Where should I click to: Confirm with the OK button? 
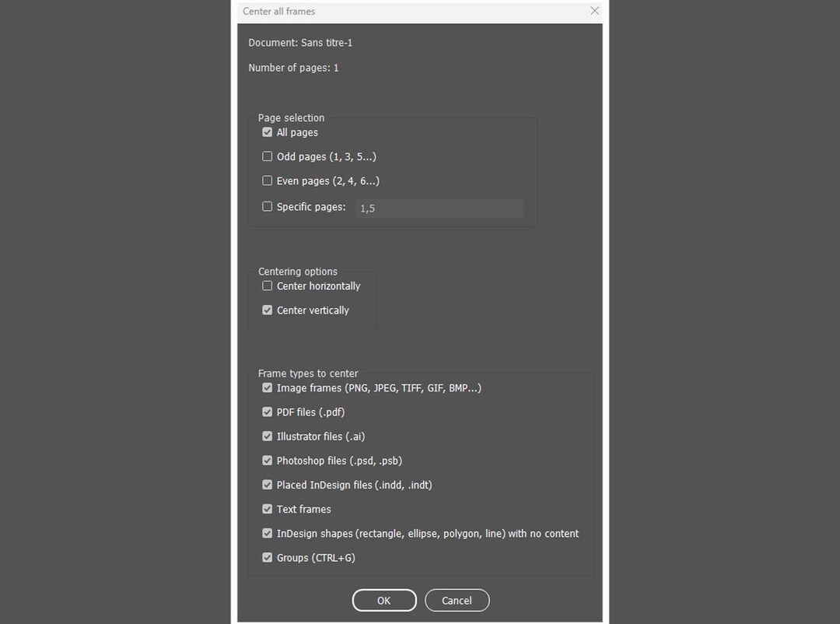tap(384, 601)
